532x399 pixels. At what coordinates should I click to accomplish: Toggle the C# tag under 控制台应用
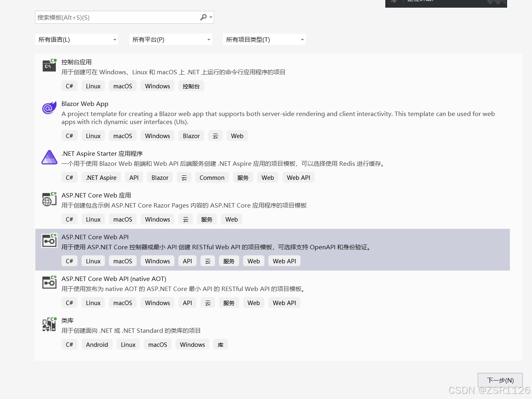pos(70,85)
